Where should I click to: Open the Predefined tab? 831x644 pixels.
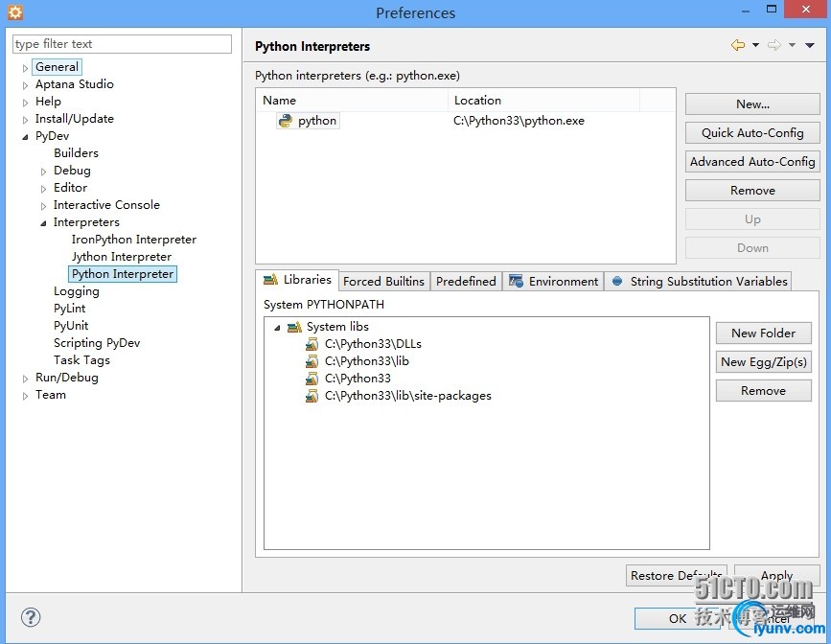466,282
